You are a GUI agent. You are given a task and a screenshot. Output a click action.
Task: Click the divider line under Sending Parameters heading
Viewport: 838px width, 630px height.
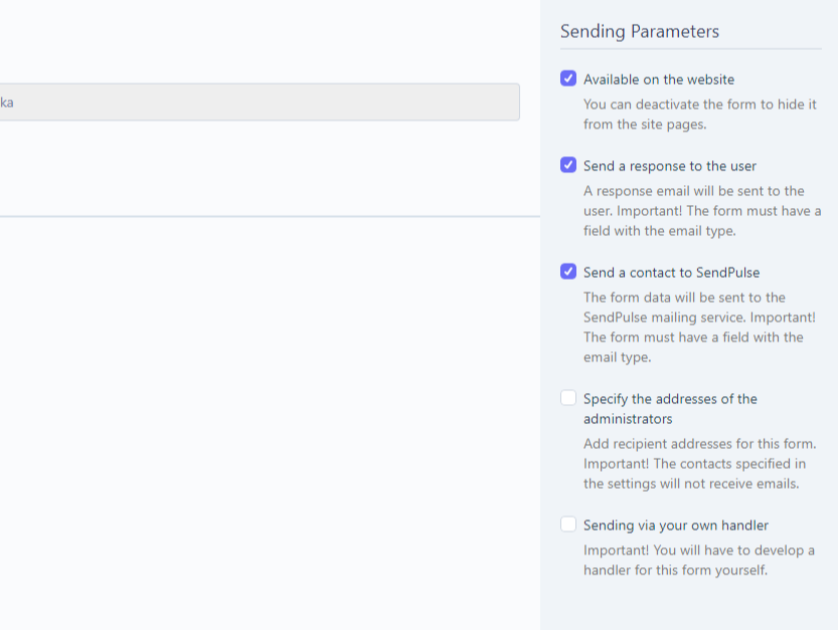coord(690,49)
